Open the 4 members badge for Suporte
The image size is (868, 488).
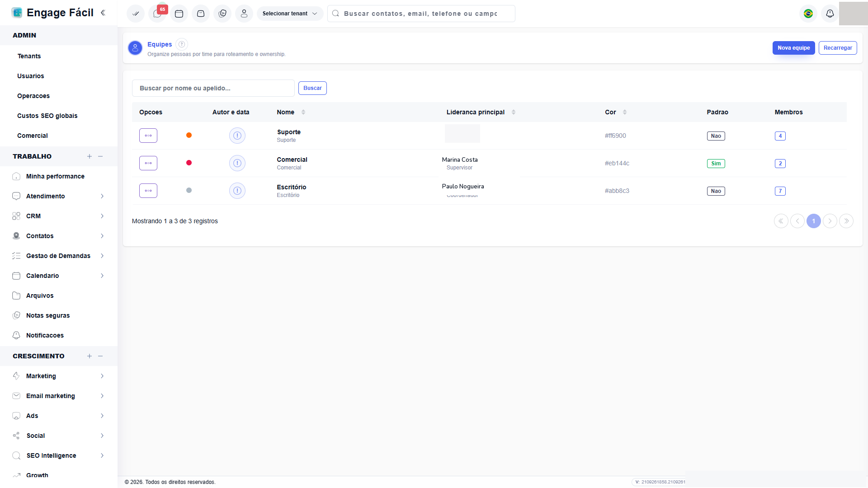pos(780,136)
